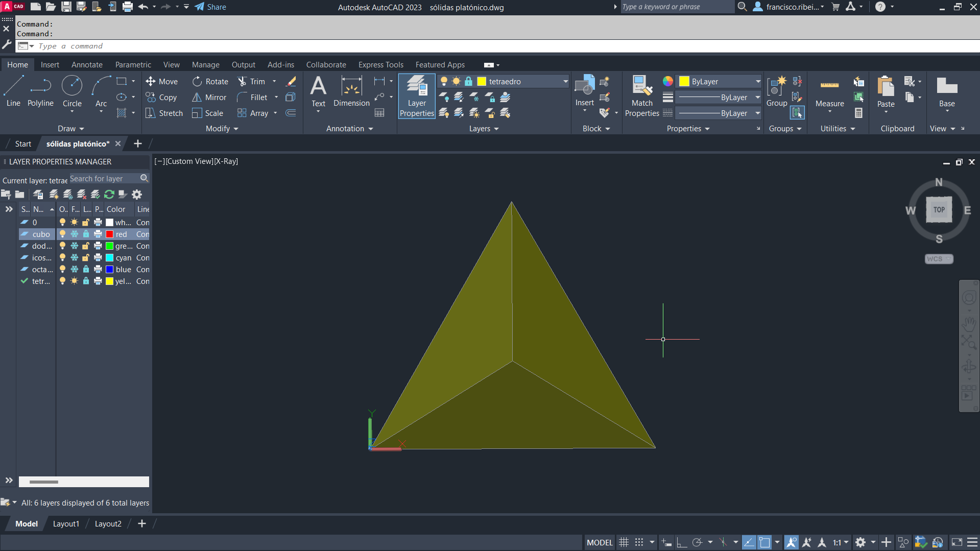Open Layer Properties manager button
This screenshot has width=980, height=551.
pyautogui.click(x=417, y=96)
